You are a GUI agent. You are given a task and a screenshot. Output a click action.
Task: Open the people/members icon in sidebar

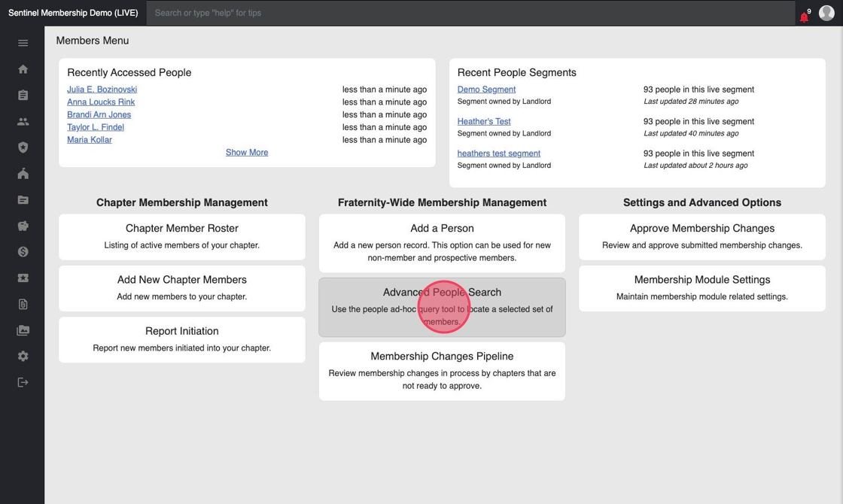click(23, 122)
